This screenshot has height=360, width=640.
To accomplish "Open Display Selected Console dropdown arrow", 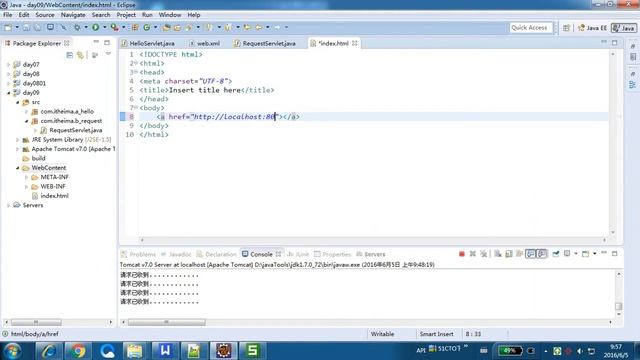I will point(576,254).
